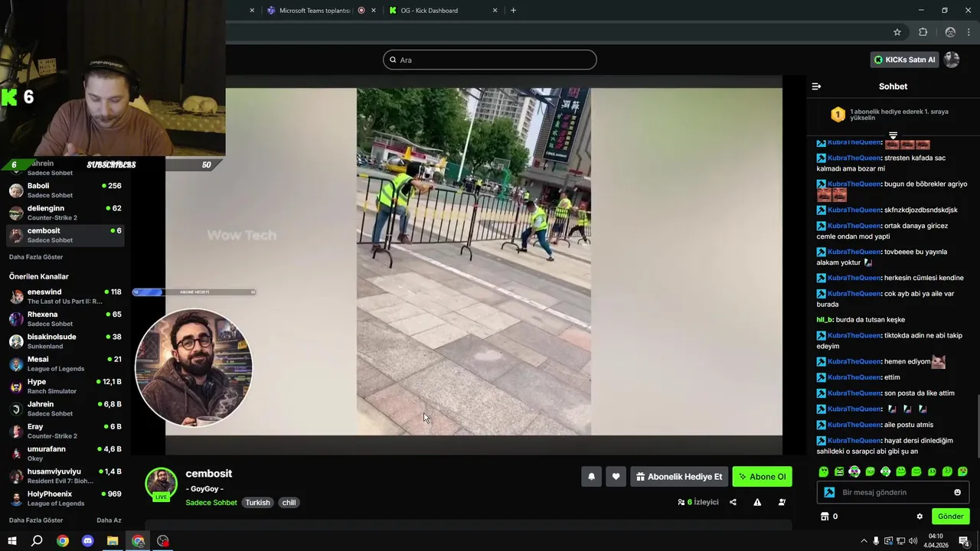
Task: Click the microphone icon in system tray
Action: (877, 541)
